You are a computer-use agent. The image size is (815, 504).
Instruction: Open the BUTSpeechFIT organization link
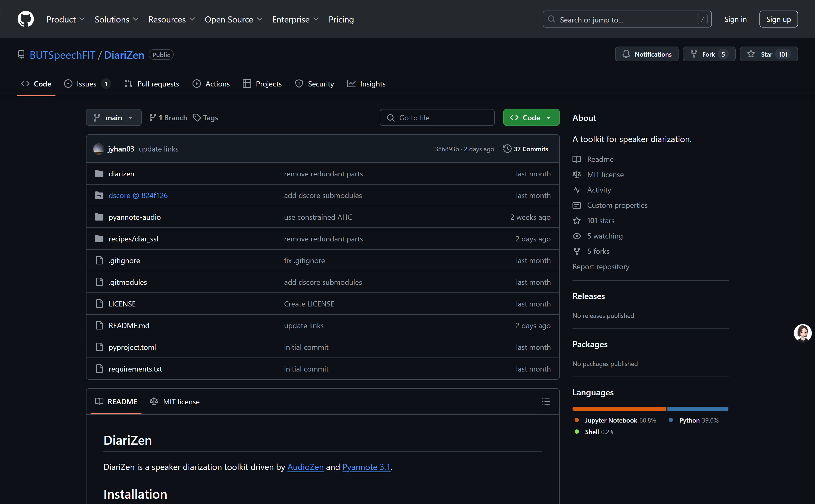pos(62,55)
